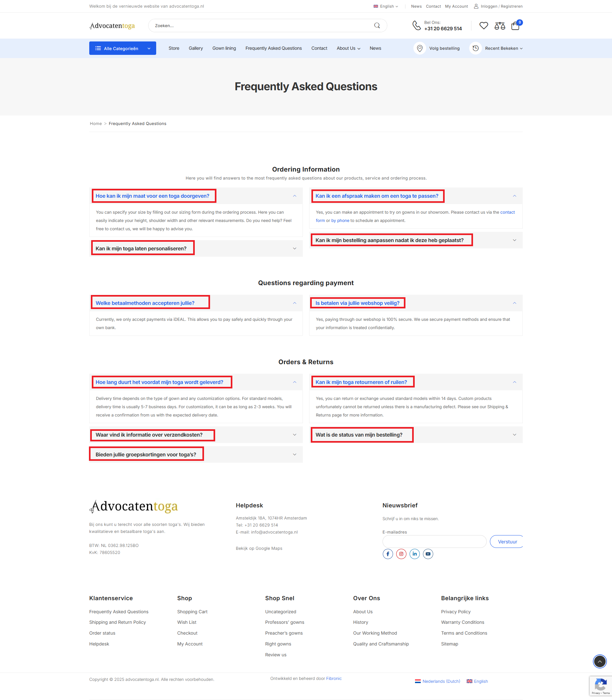Visit the YouTube social icon

point(427,554)
